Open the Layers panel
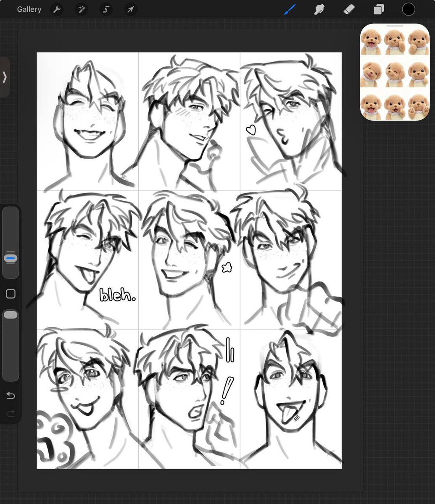This screenshot has width=435, height=504. pyautogui.click(x=379, y=9)
